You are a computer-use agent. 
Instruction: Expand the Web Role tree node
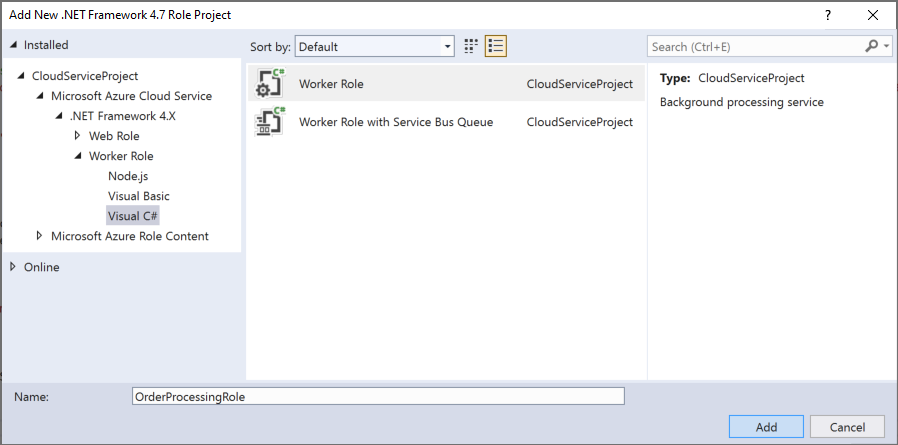click(x=78, y=136)
